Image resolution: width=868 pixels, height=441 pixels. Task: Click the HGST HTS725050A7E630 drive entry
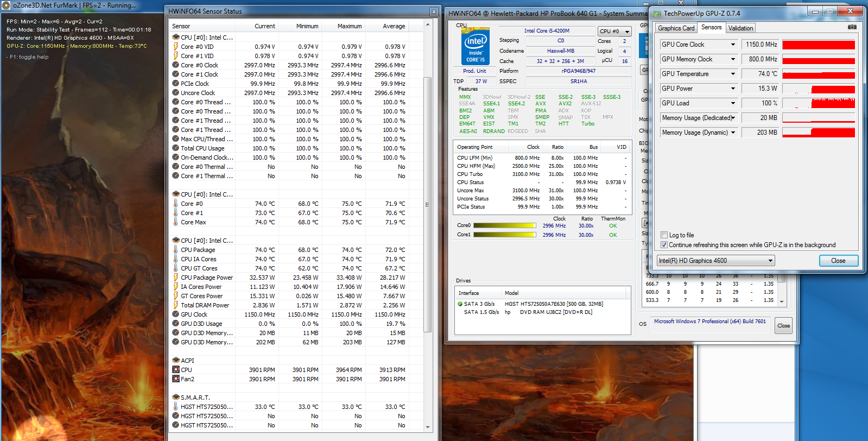(554, 304)
